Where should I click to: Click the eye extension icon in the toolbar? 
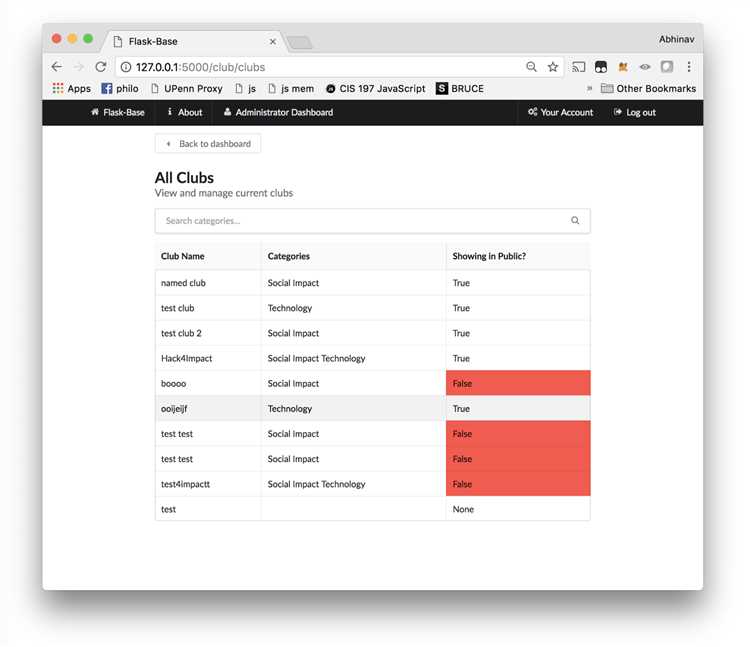645,67
